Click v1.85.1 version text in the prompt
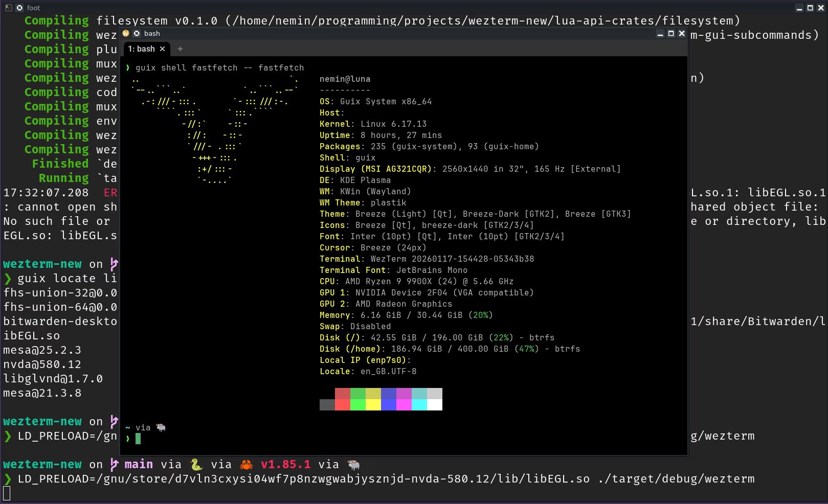The image size is (828, 504). pos(285,464)
